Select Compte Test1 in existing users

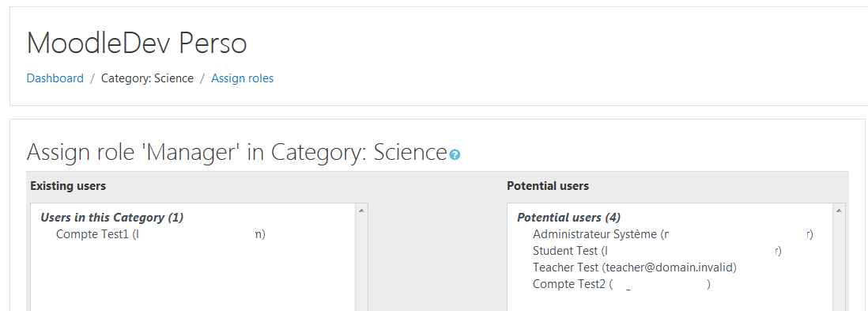click(161, 234)
